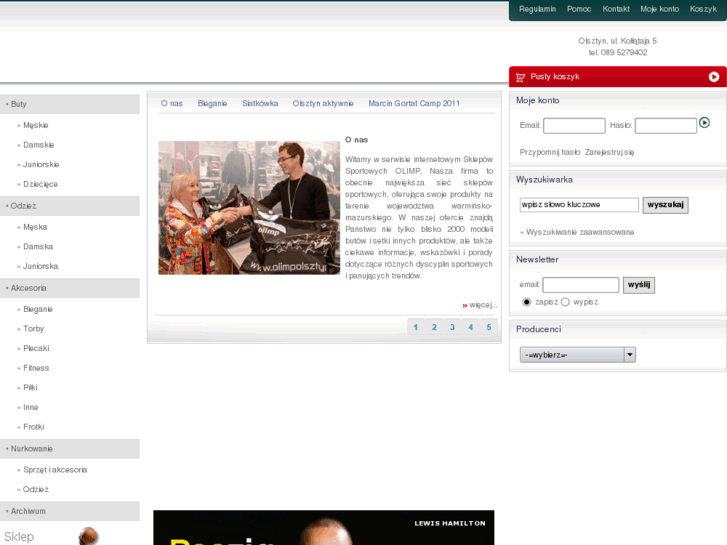
Task: Open Piłki accessories category
Action: [x=30, y=387]
